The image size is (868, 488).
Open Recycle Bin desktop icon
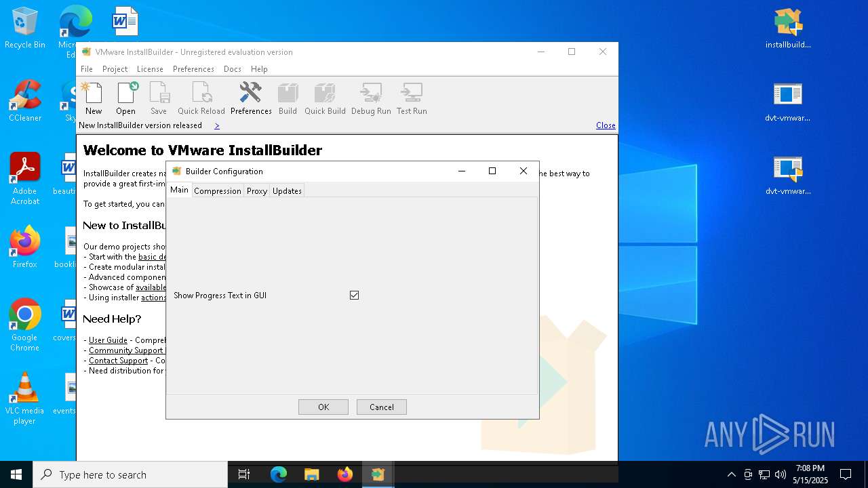point(25,28)
